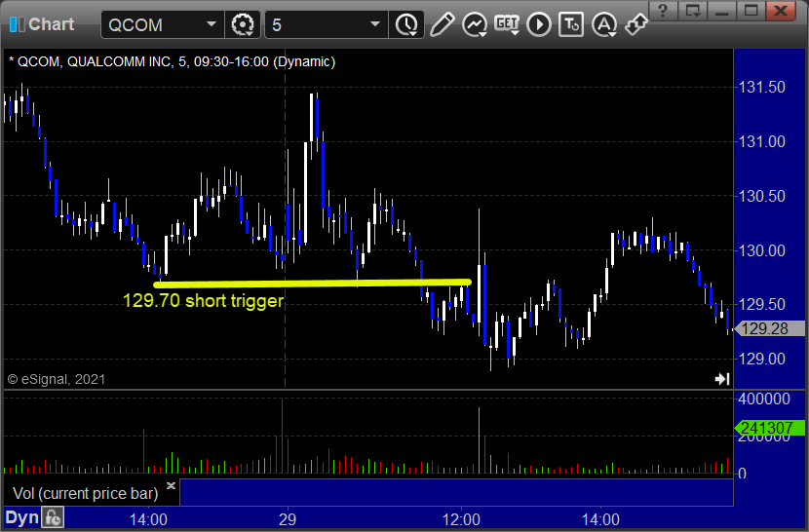Open the To template icon

[571, 24]
